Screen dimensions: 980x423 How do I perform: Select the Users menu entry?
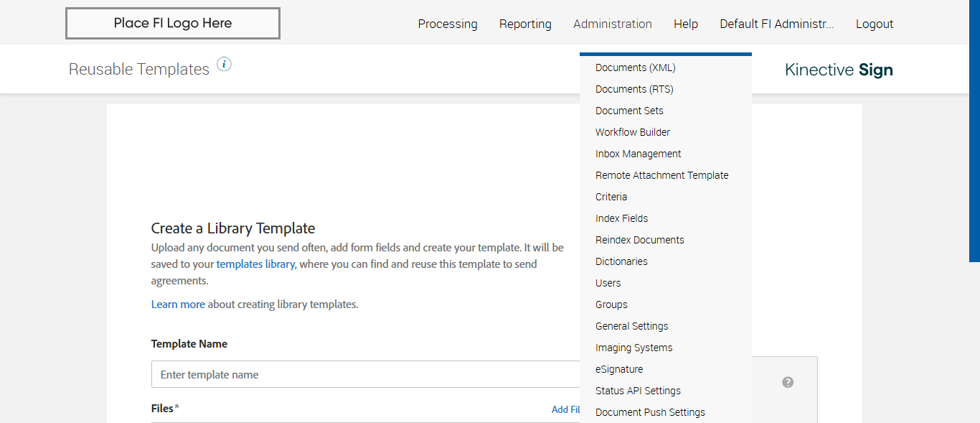[x=608, y=283]
